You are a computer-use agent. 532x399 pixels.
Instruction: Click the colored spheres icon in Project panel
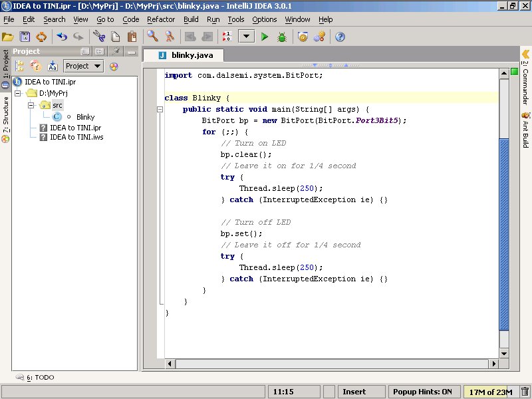click(x=114, y=66)
